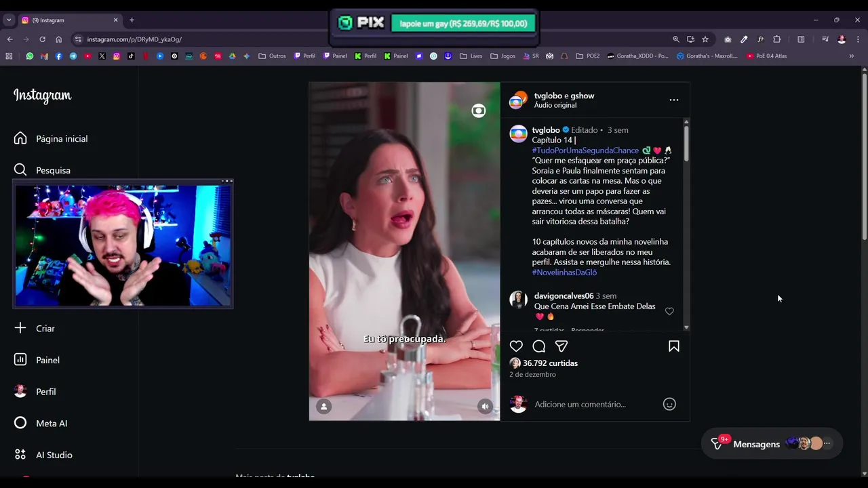Open the emoji picker in comment box
The width and height of the screenshot is (868, 488).
pos(669,404)
